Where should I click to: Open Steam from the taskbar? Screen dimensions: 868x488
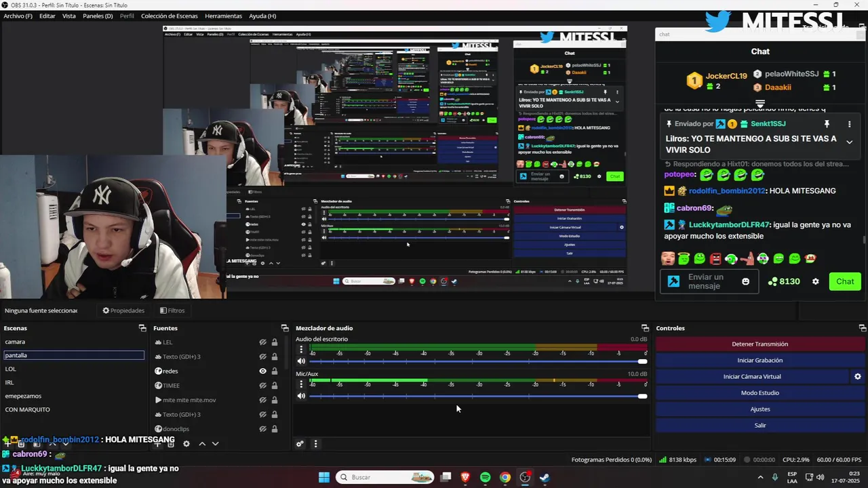(x=545, y=477)
